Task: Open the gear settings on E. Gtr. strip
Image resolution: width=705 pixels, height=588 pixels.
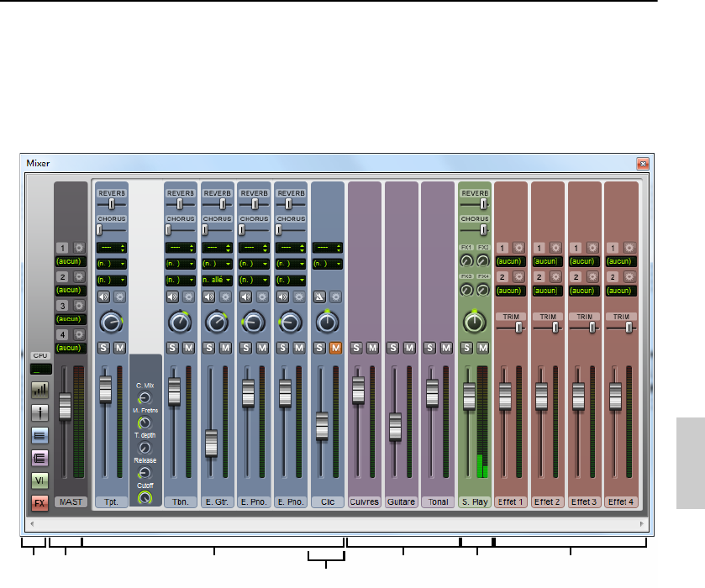Action: point(226,297)
